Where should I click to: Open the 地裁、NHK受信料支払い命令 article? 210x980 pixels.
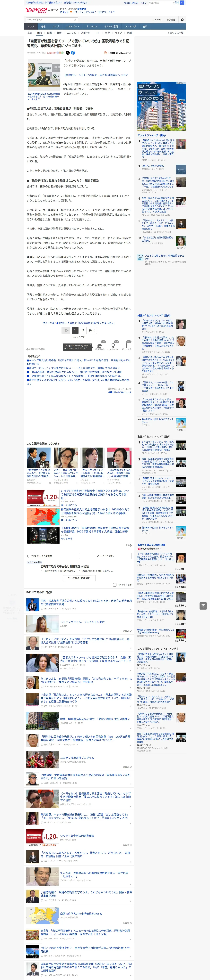point(95,719)
